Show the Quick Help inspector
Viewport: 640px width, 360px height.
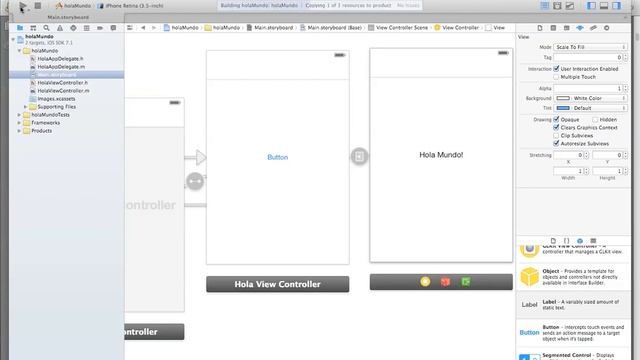click(x=553, y=28)
